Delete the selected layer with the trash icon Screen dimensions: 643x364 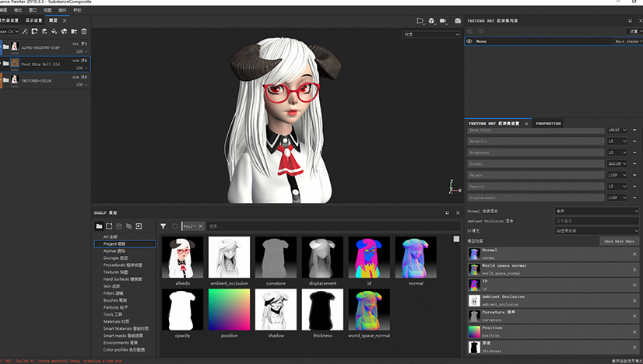click(84, 31)
